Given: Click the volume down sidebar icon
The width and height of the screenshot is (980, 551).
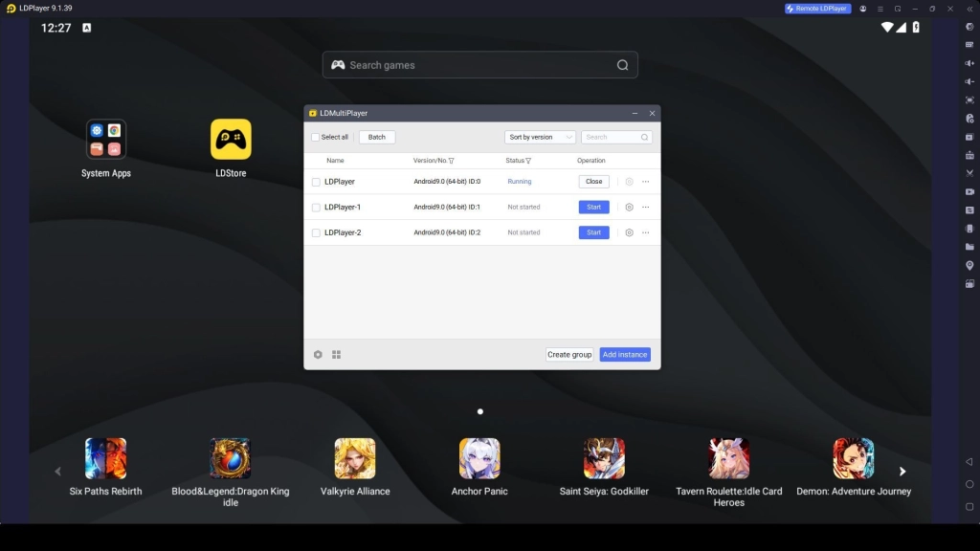Looking at the screenshot, I should pyautogui.click(x=969, y=81).
